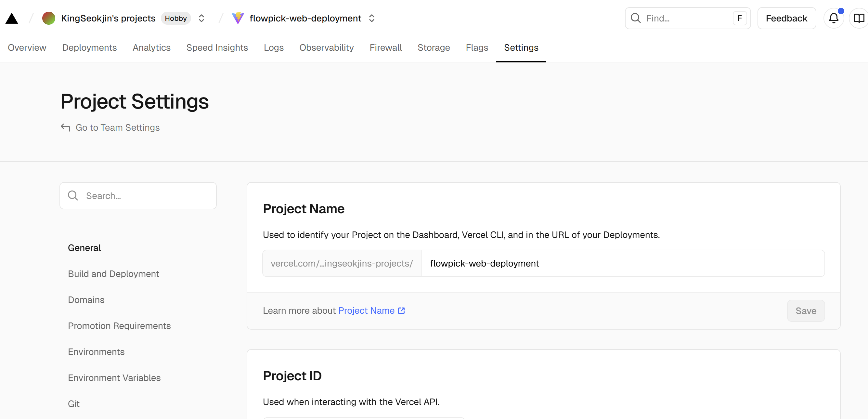Click flowpick-web-deployment breadcrumb name
868x419 pixels.
coord(305,18)
